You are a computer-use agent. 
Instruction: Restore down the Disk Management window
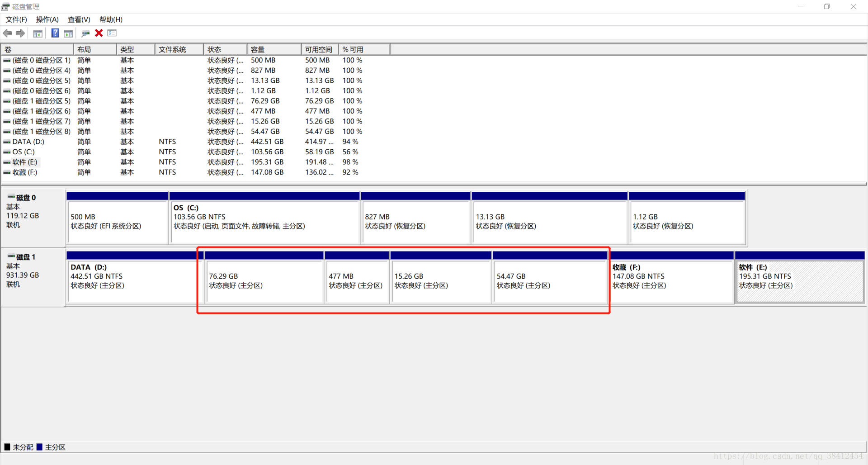click(x=827, y=6)
